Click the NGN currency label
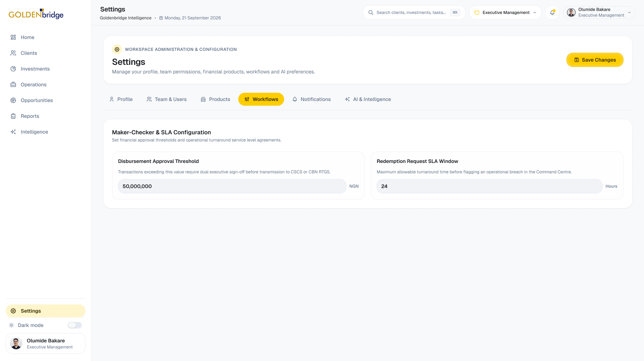 coord(354,186)
